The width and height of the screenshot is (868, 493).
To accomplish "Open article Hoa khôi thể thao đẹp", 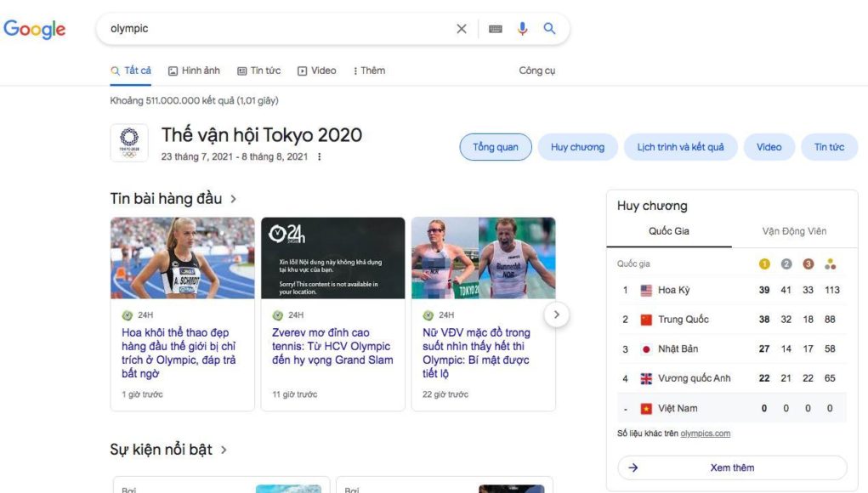I will click(x=179, y=353).
